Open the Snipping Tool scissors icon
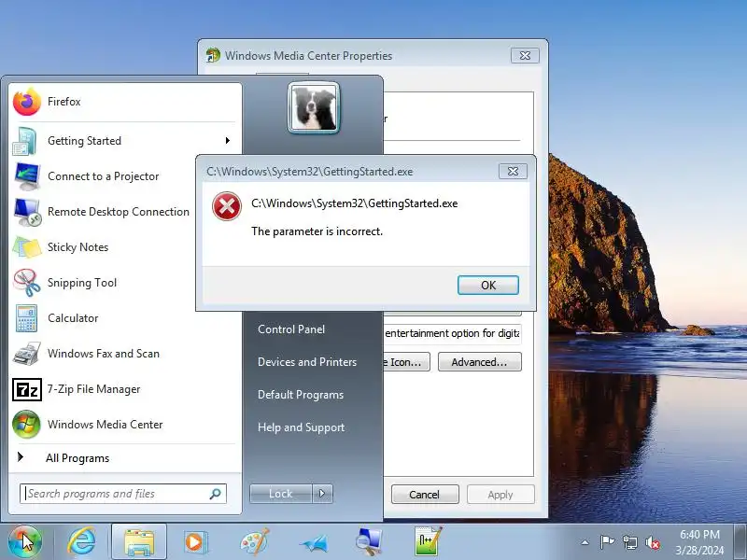Image resolution: width=747 pixels, height=560 pixels. [x=27, y=283]
